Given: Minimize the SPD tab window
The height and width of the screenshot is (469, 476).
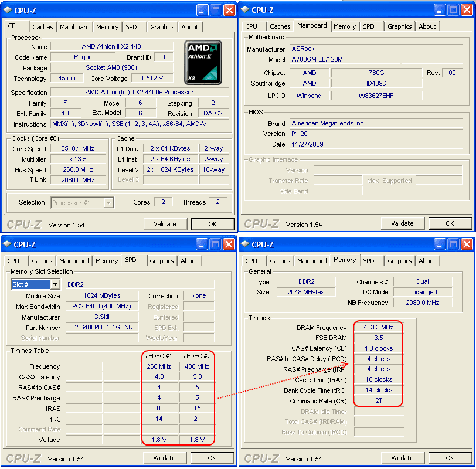Looking at the screenshot, I should point(202,244).
